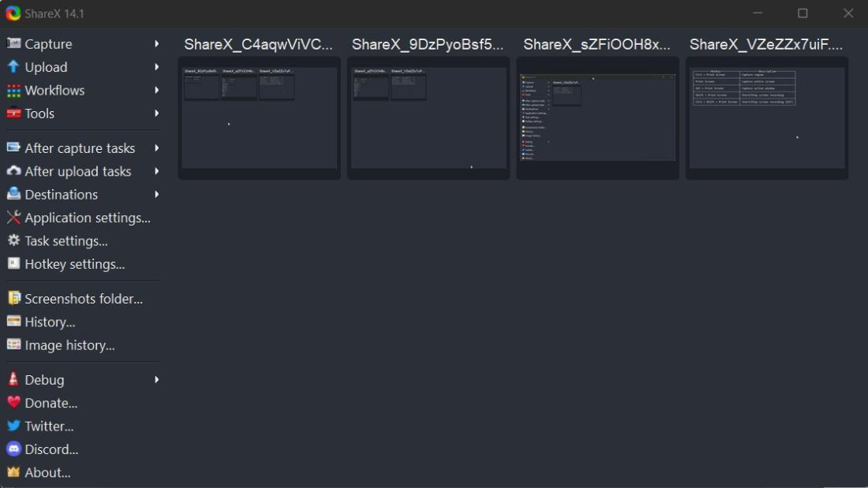Click the Tools toolbox icon
Image resolution: width=868 pixels, height=488 pixels.
(x=13, y=113)
